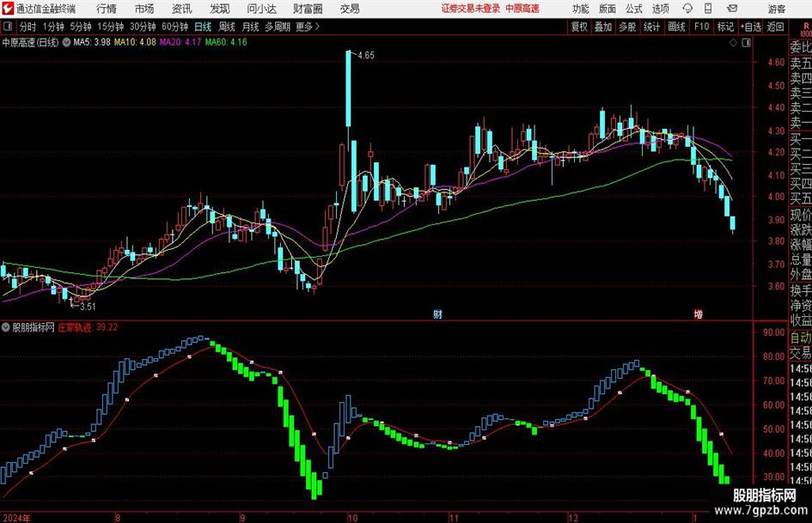Click the diamond icon above the price chart

733,42
